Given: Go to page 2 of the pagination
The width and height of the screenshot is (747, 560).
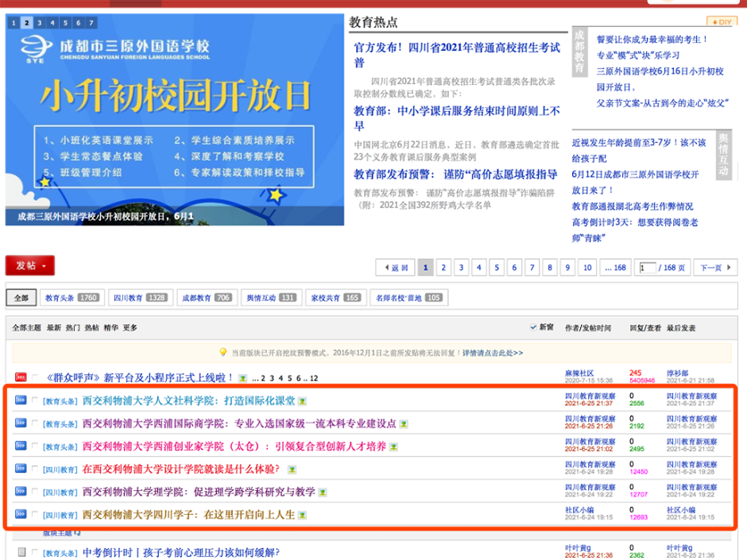Looking at the screenshot, I should (x=443, y=268).
